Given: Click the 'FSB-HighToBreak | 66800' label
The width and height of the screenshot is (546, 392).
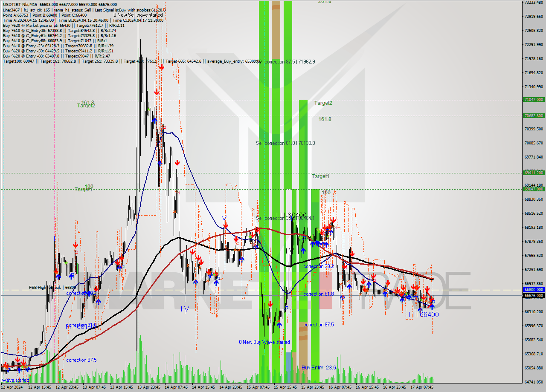Looking at the screenshot, I should (52, 288).
